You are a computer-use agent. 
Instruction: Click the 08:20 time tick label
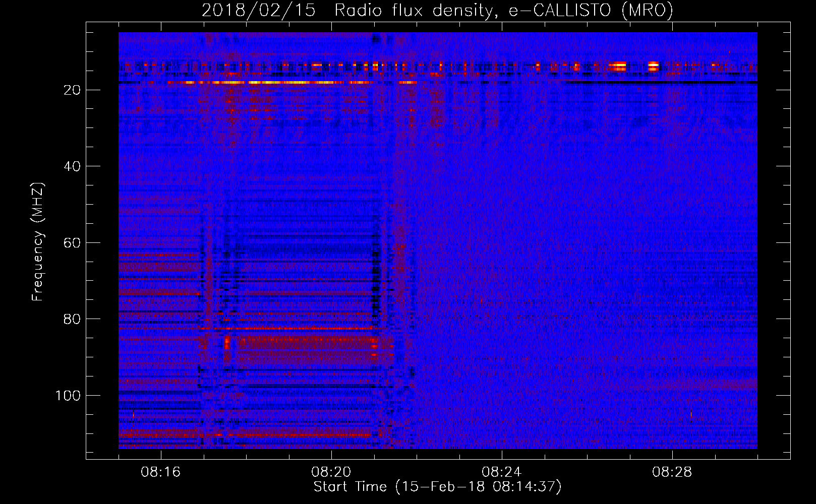331,472
